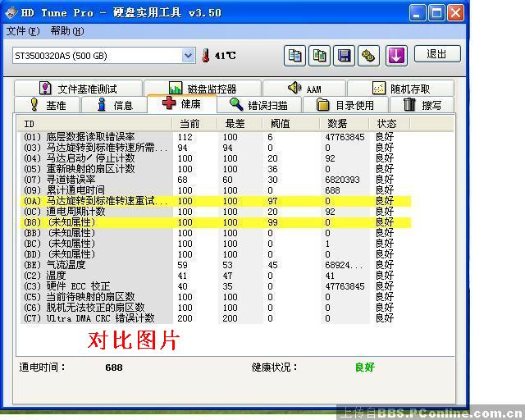Click threshold value 97 in the 0A row
The height and width of the screenshot is (420, 525).
click(272, 201)
